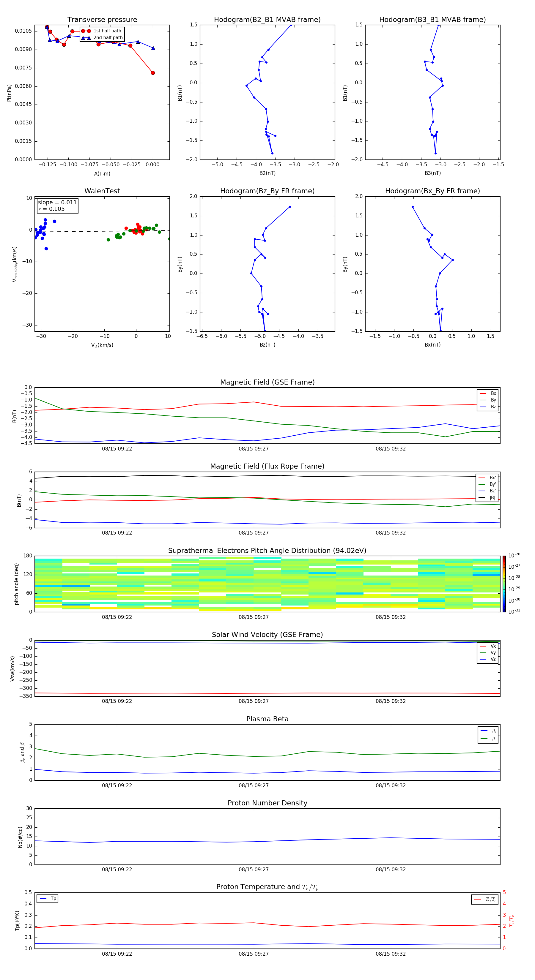
Task: Click the 10^-31 label on the color bar
Action: (x=514, y=611)
